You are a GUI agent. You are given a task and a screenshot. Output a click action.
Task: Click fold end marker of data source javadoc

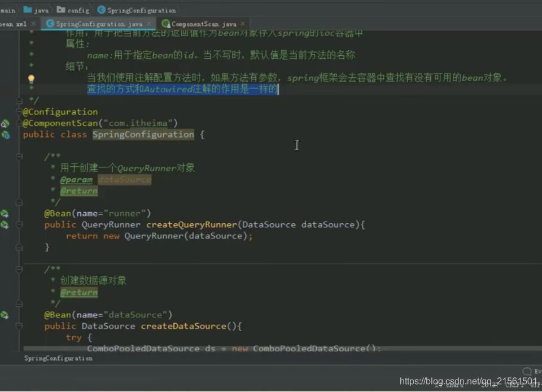[19, 303]
